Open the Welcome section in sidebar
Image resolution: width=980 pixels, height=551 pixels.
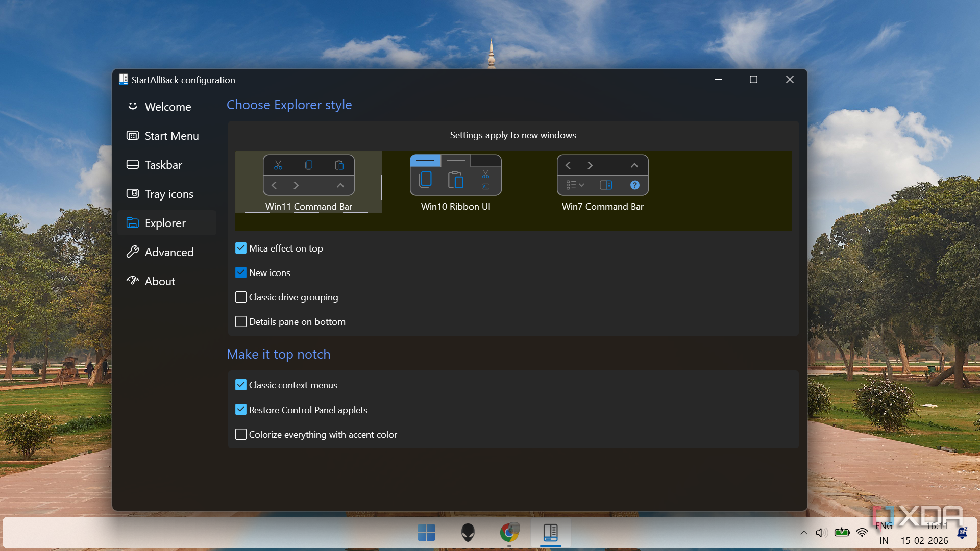[167, 107]
